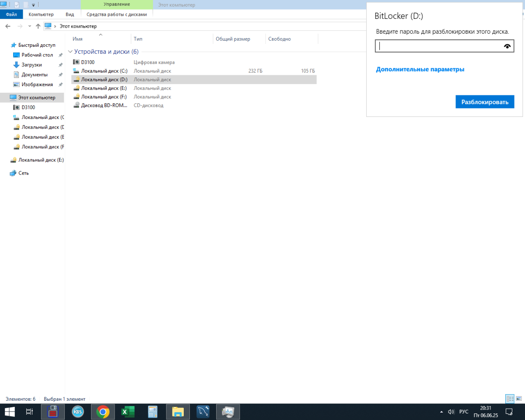Click the 105 ГБ free space cell

(308, 71)
